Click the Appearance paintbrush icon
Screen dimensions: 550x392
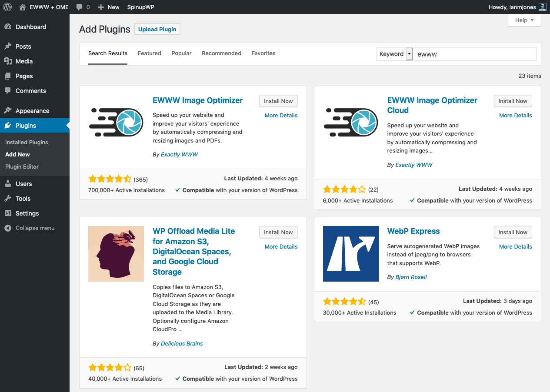[x=8, y=111]
